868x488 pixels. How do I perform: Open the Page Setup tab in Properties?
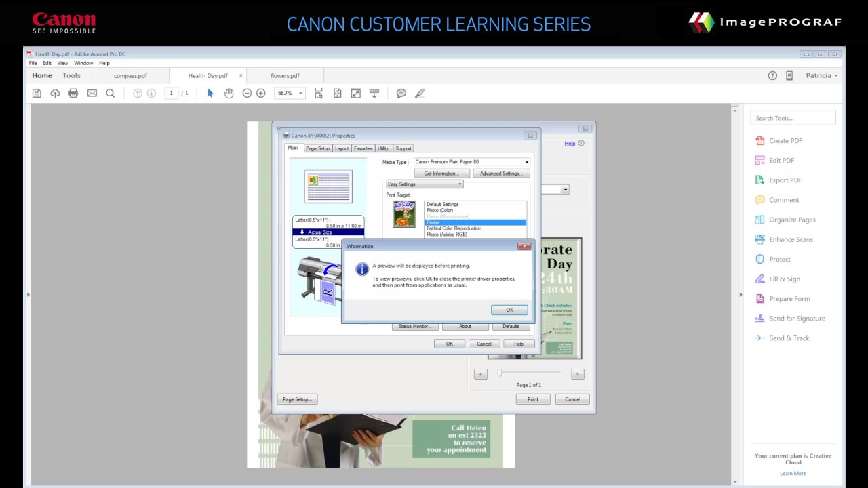click(x=317, y=148)
